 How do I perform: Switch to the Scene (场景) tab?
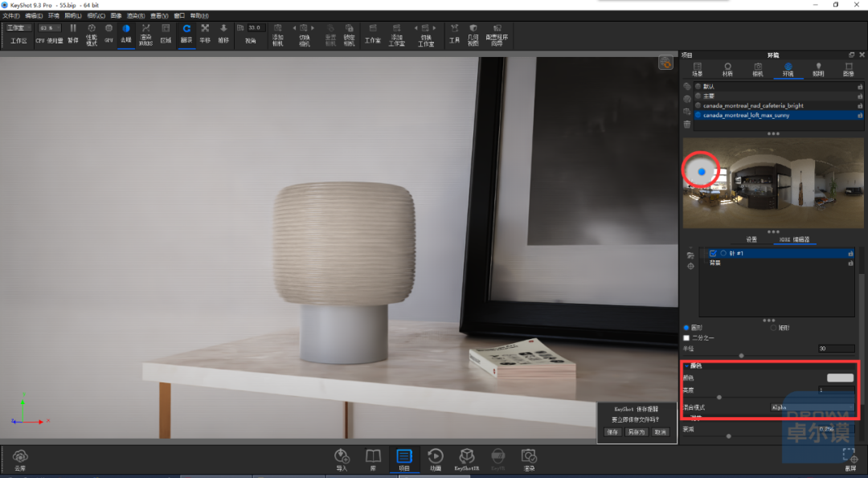pos(698,70)
